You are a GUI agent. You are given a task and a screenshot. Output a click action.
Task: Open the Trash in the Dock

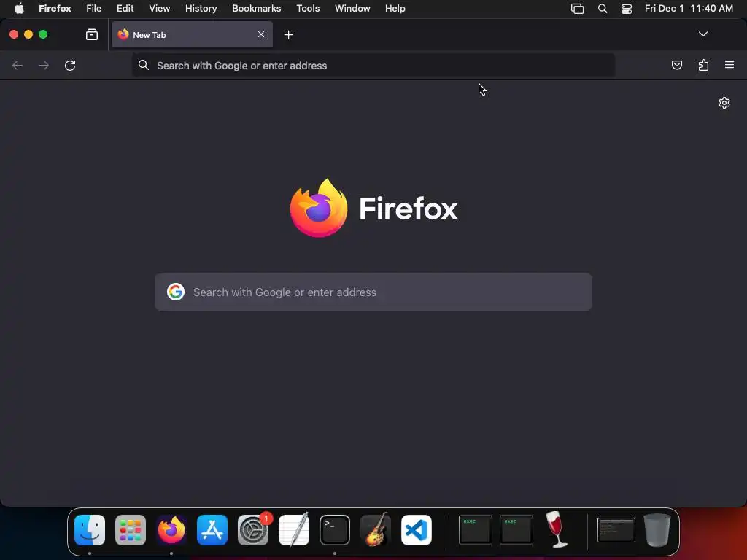tap(657, 530)
